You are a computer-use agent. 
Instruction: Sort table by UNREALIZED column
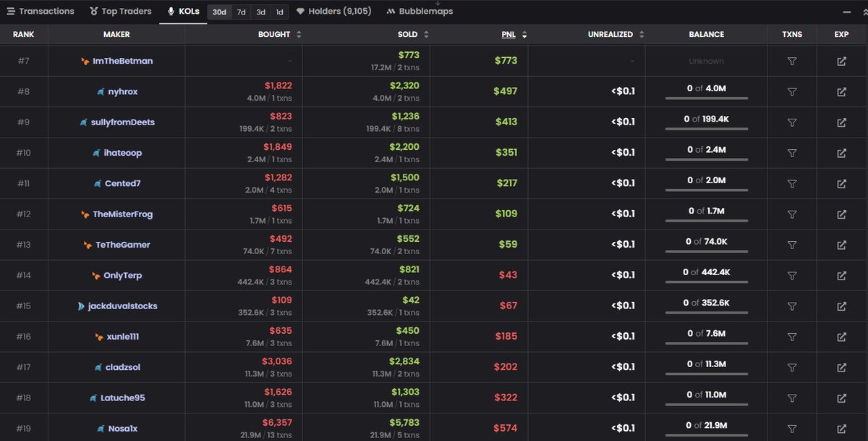(x=616, y=35)
